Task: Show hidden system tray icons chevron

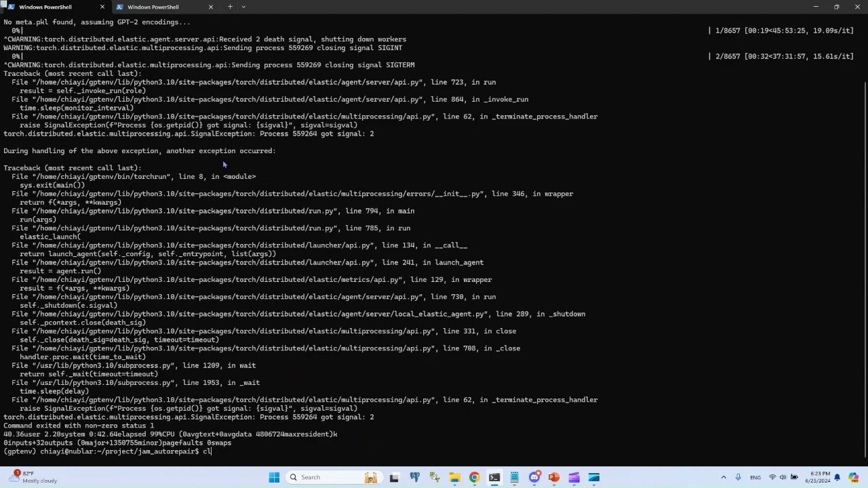Action: coord(724,477)
